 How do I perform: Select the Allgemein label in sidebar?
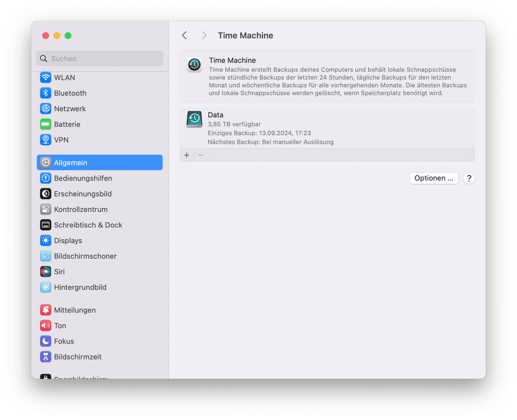tap(71, 163)
